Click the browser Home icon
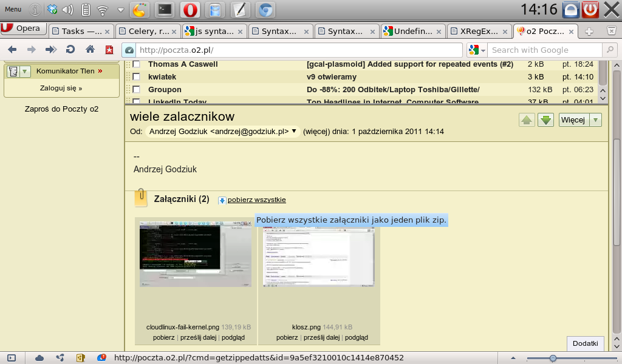The height and width of the screenshot is (364, 622). click(x=90, y=50)
